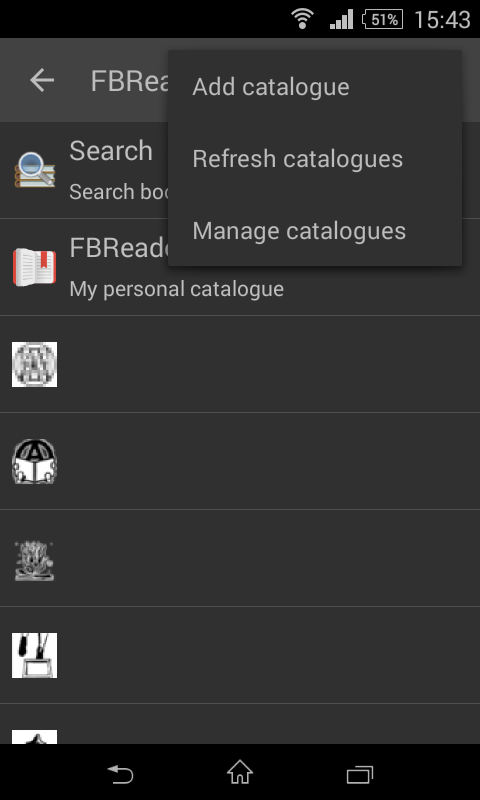Open the Search list item title
This screenshot has width=480, height=800.
[111, 151]
